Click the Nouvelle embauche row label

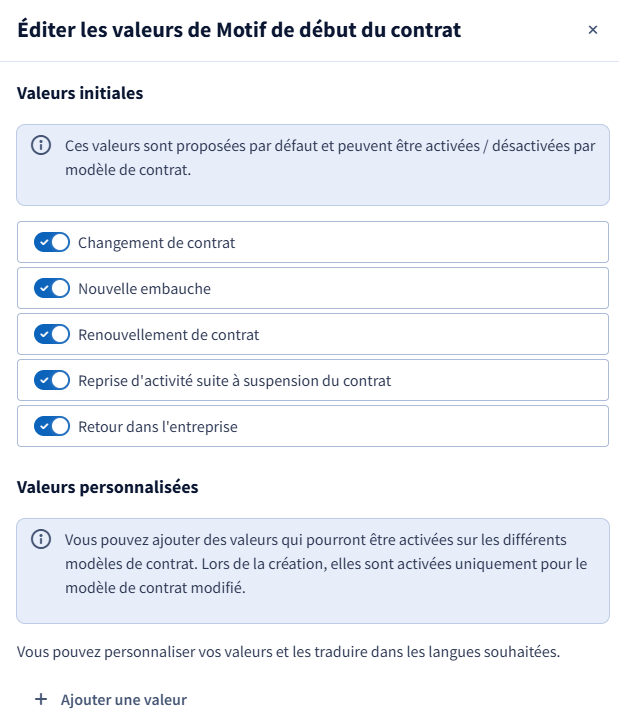[144, 289]
